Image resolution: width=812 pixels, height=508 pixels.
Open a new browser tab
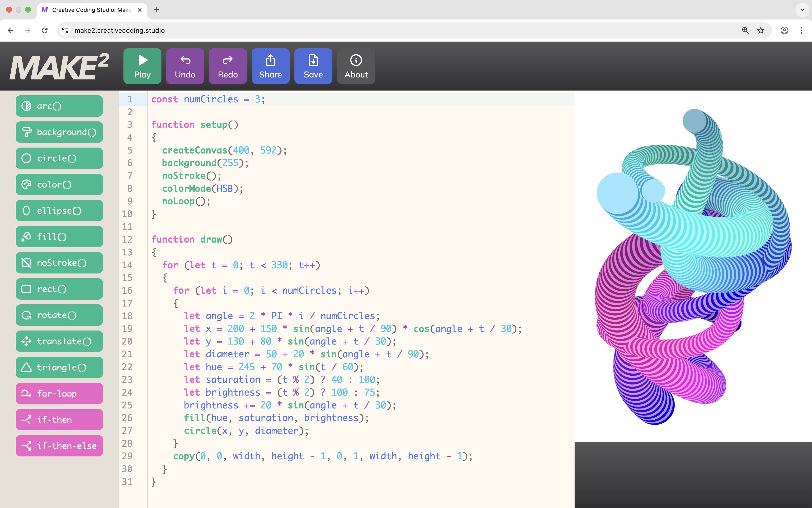(x=156, y=10)
